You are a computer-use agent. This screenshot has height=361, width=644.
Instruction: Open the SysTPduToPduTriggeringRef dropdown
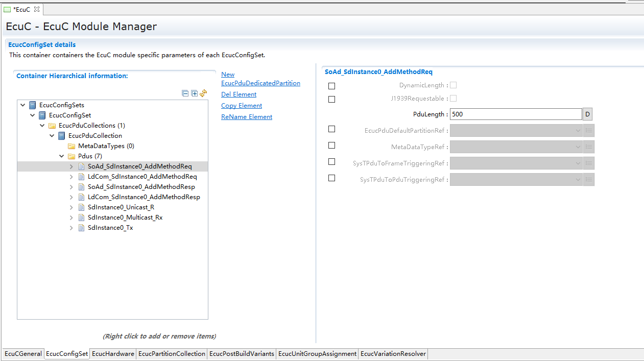click(578, 180)
